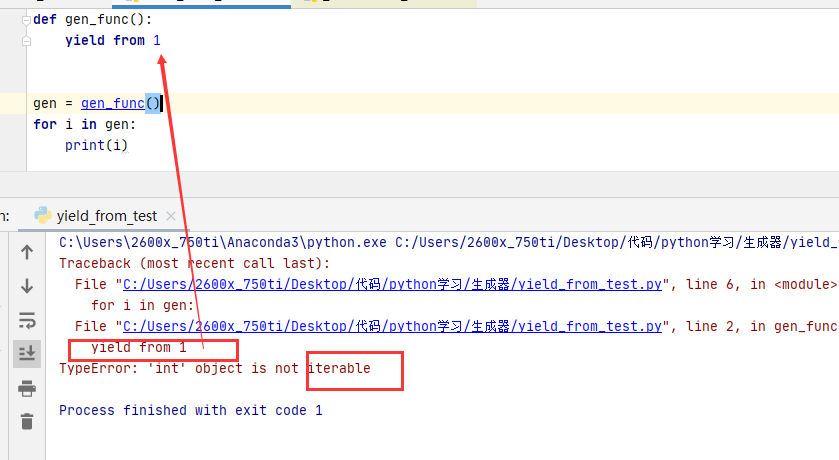Click the python.exe command line in console

pyautogui.click(x=448, y=242)
